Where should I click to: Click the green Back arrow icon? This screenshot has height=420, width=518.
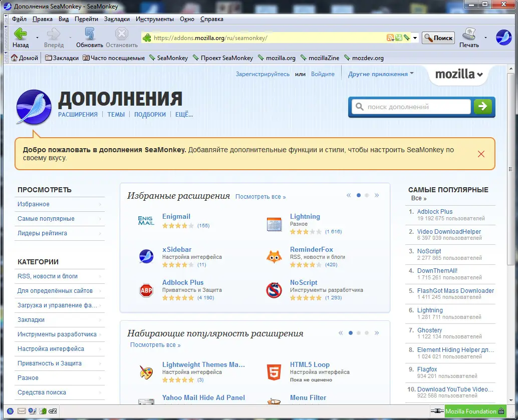(x=21, y=34)
